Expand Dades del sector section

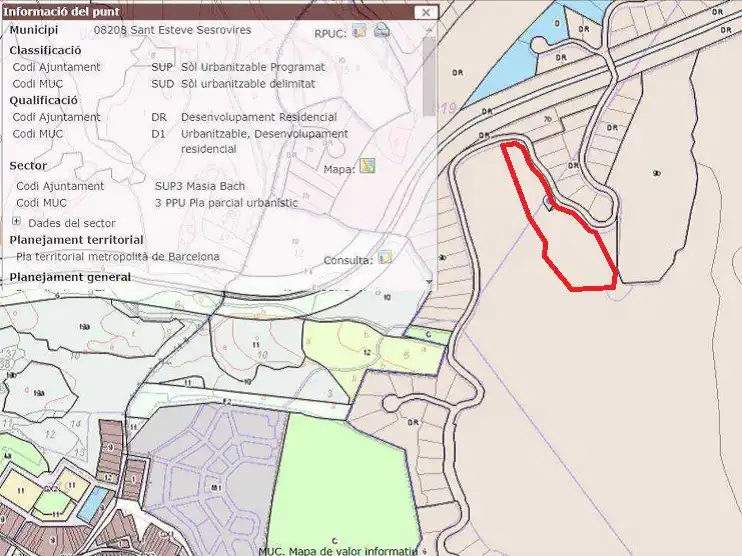[17, 221]
